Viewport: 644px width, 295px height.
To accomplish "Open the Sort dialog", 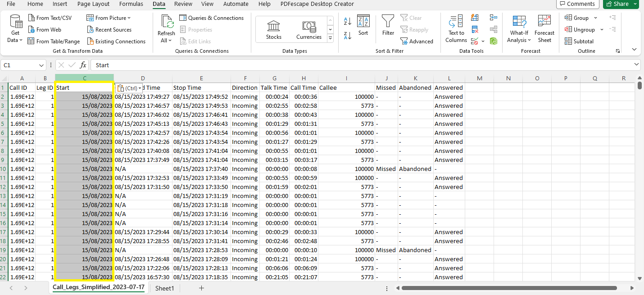I will pos(363,25).
